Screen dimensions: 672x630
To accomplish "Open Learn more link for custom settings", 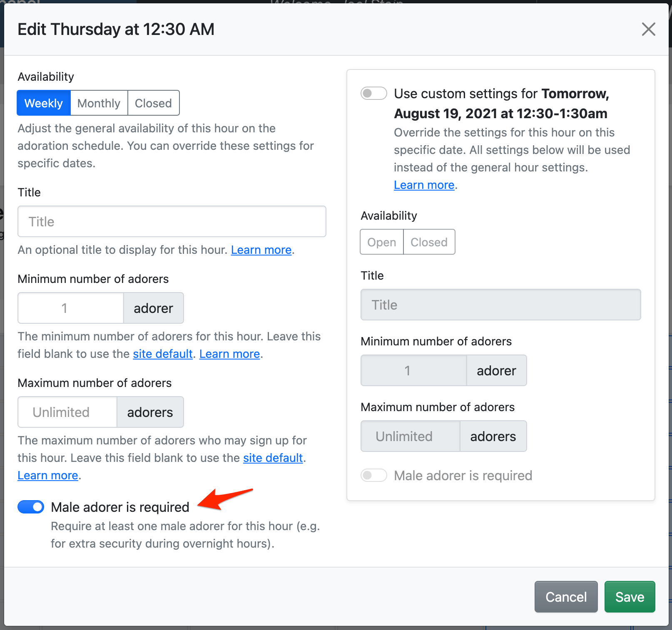I will (x=424, y=185).
